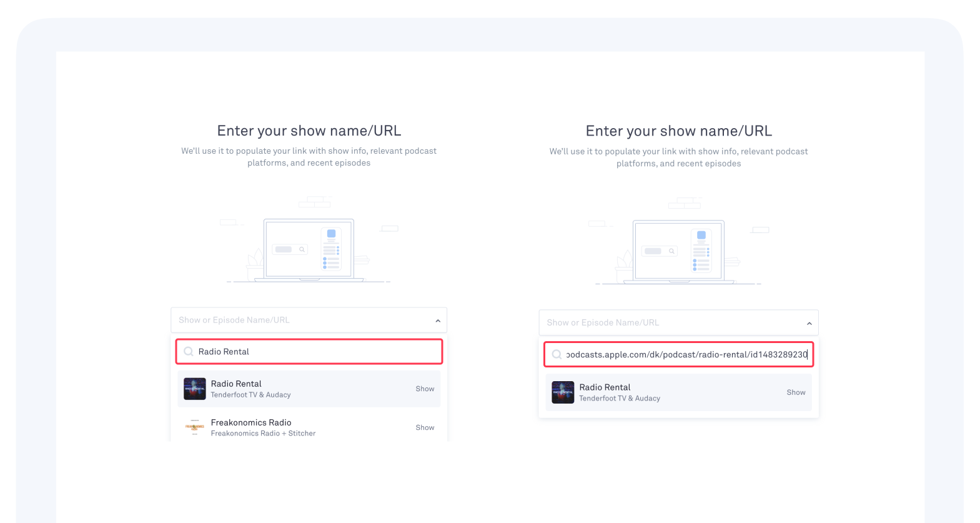The width and height of the screenshot is (980, 523).
Task: Click the magnifier icon beside 'Radio Rental' search text
Action: pos(188,352)
